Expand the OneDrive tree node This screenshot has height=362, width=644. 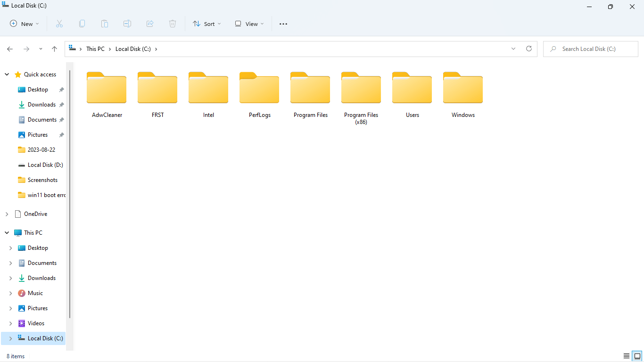[7, 214]
